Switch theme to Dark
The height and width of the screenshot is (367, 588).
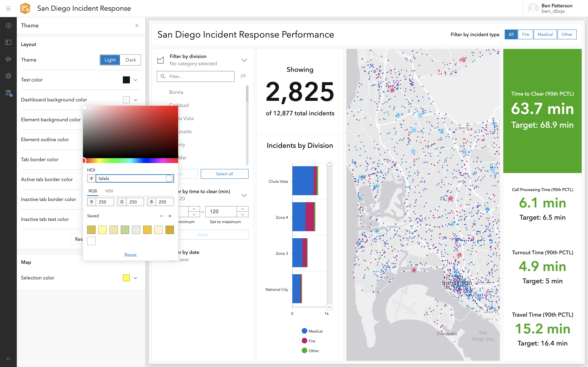tap(131, 60)
